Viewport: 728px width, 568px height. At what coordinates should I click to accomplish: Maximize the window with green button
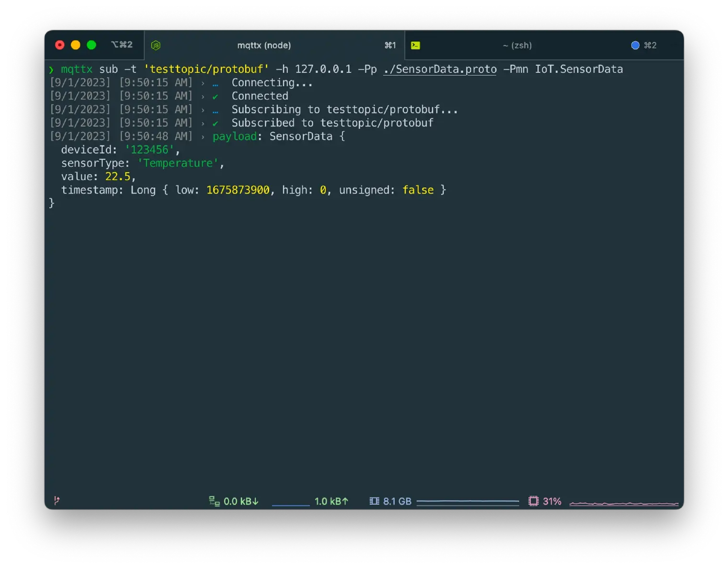click(x=91, y=45)
